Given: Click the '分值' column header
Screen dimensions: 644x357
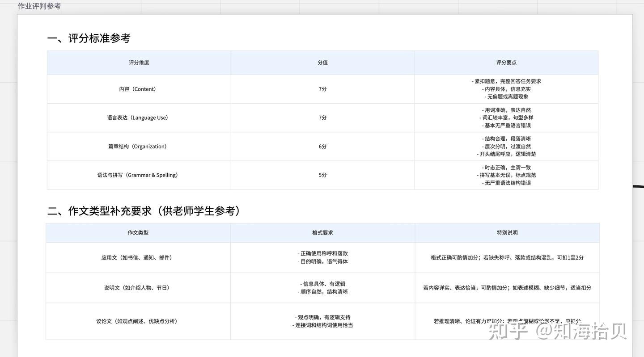Looking at the screenshot, I should (x=322, y=63).
